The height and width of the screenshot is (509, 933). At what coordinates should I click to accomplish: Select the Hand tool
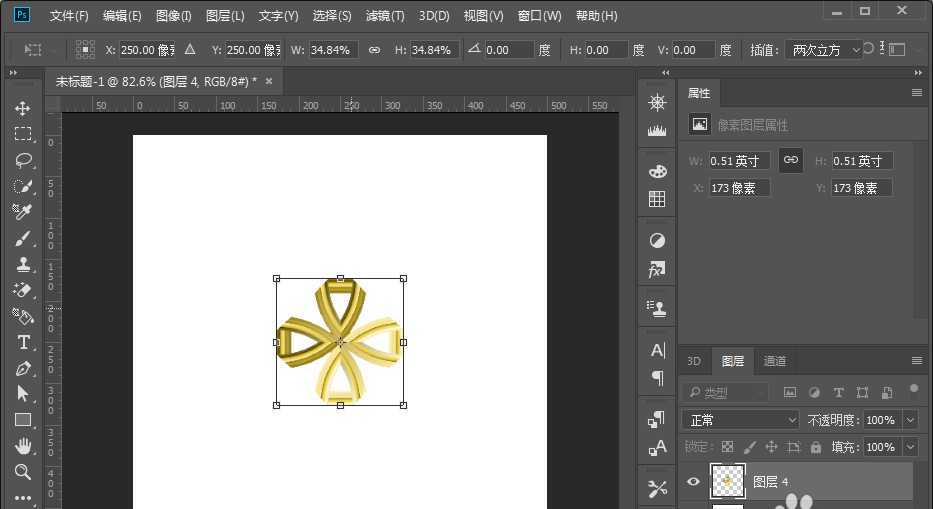click(22, 446)
